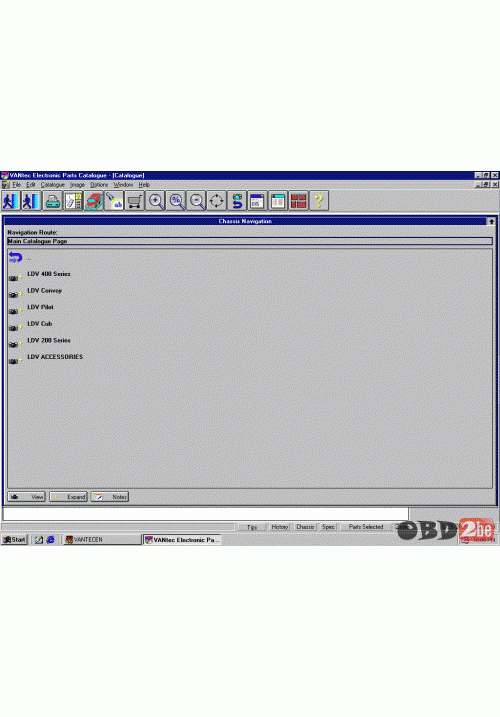The image size is (500, 717).
Task: Open the Windows Start button
Action: [x=15, y=540]
